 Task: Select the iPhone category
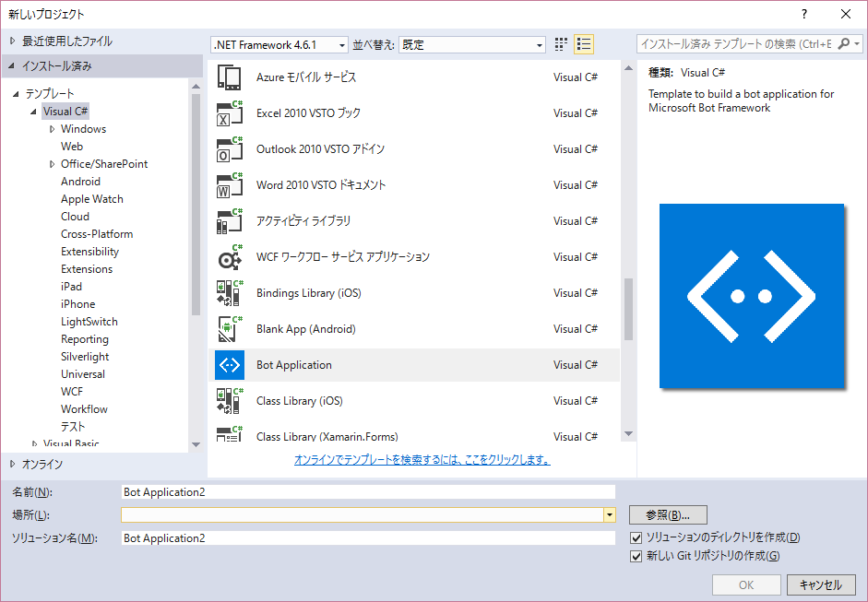(x=78, y=304)
